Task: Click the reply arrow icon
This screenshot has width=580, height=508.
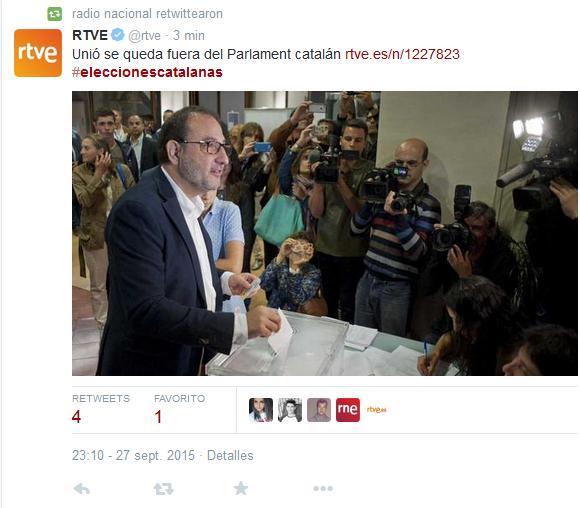Action: (82, 489)
